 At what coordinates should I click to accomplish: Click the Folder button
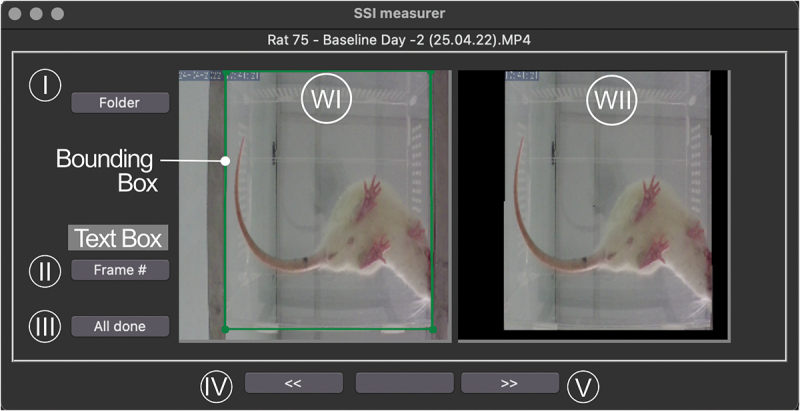(120, 102)
